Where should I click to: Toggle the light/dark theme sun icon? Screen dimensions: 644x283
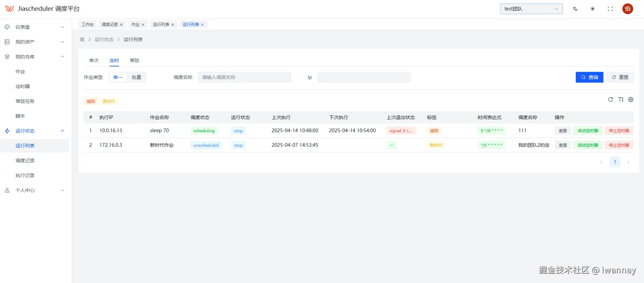(593, 9)
